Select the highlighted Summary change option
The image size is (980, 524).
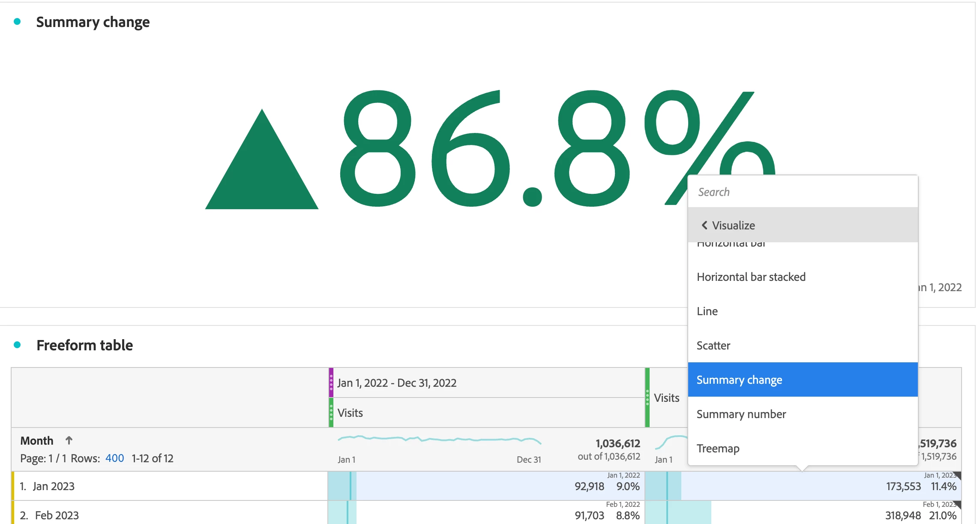point(739,380)
